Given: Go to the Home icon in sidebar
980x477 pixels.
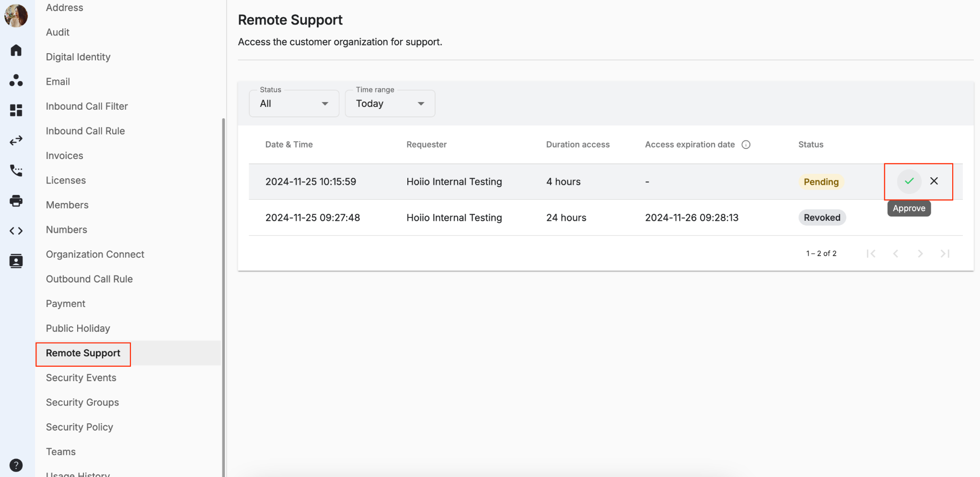Looking at the screenshot, I should [x=16, y=50].
